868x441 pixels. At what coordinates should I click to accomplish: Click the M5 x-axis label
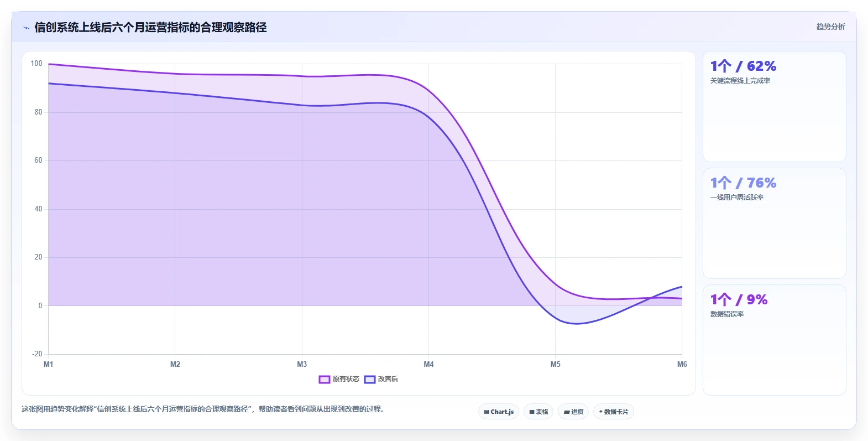[x=555, y=364]
